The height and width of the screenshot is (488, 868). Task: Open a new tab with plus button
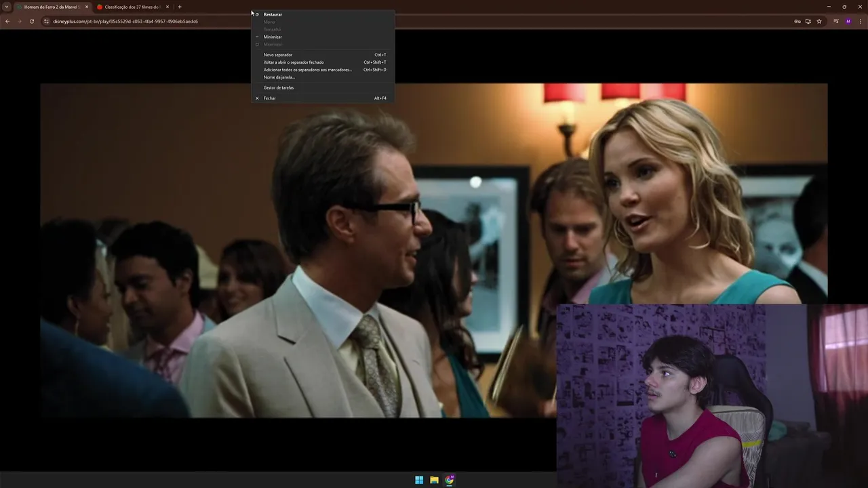click(180, 7)
